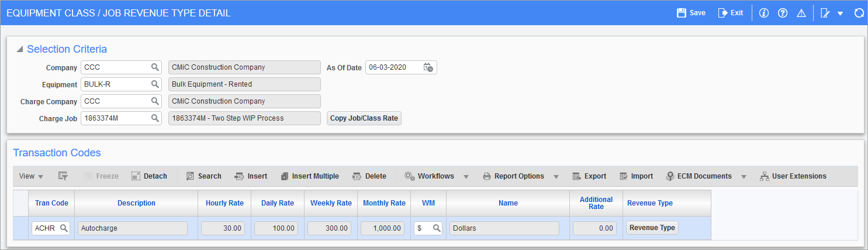Viewport: 868px width, 250px height.
Task: Open the information icon in header
Action: (x=763, y=13)
